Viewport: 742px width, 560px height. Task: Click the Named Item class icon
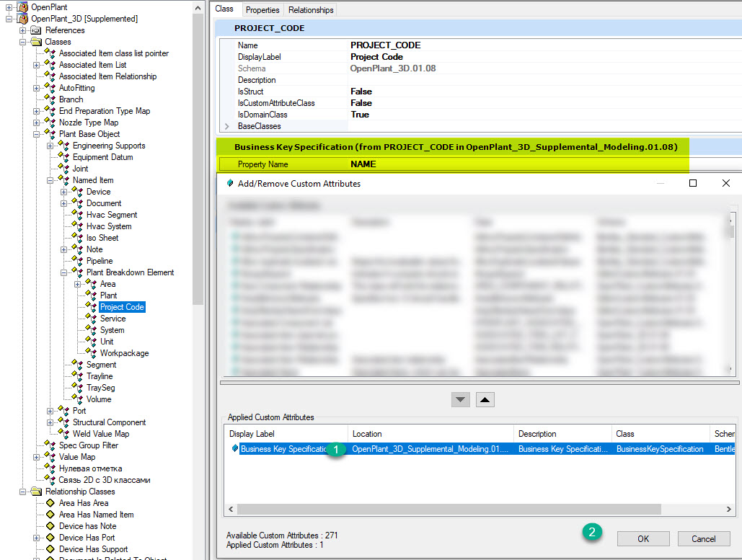click(63, 180)
